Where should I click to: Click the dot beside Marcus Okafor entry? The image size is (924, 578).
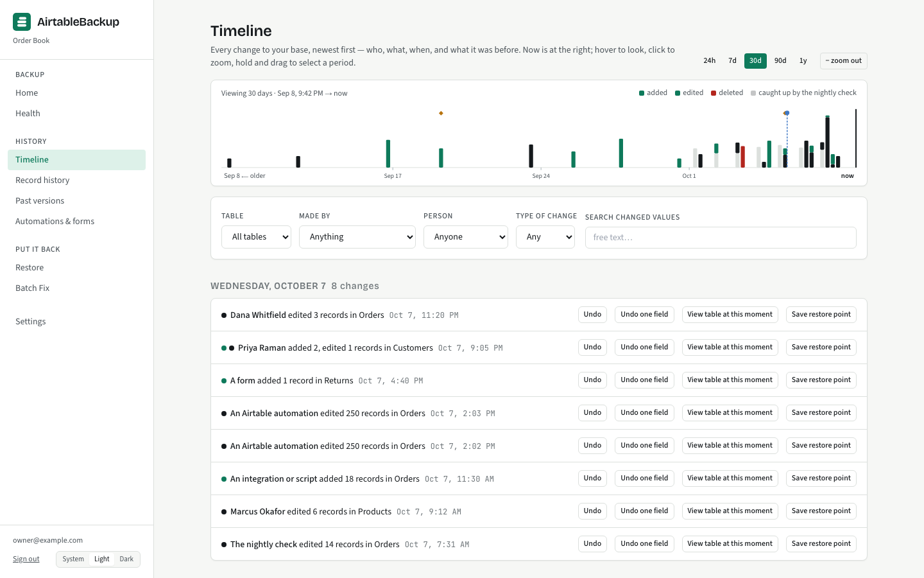click(224, 512)
